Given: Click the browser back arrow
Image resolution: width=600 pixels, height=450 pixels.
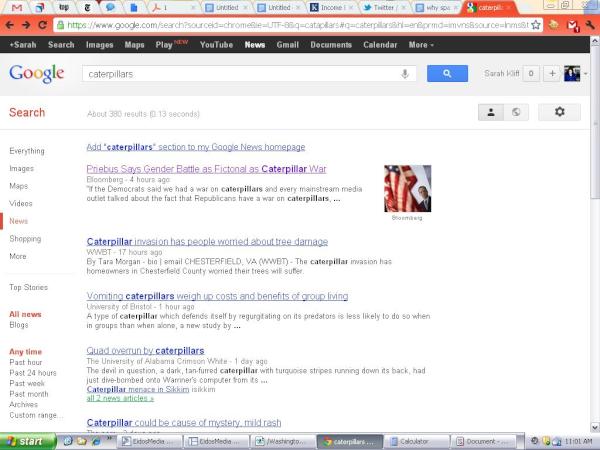Looking at the screenshot, I should [10, 25].
